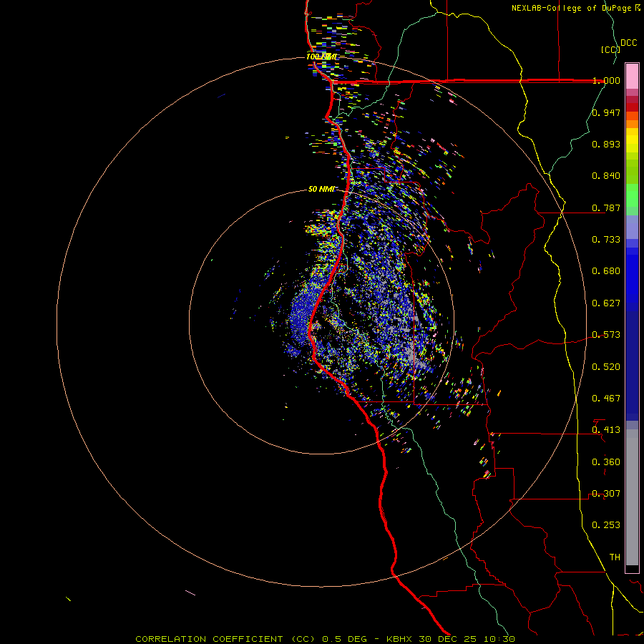Click the 0.893 scale value
644x644 pixels.
click(x=606, y=144)
